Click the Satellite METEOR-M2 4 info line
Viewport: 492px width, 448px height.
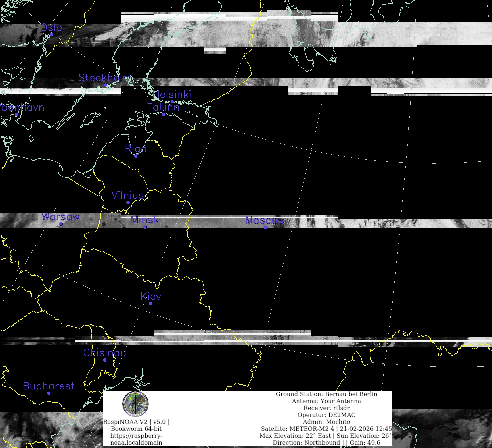[x=326, y=429]
